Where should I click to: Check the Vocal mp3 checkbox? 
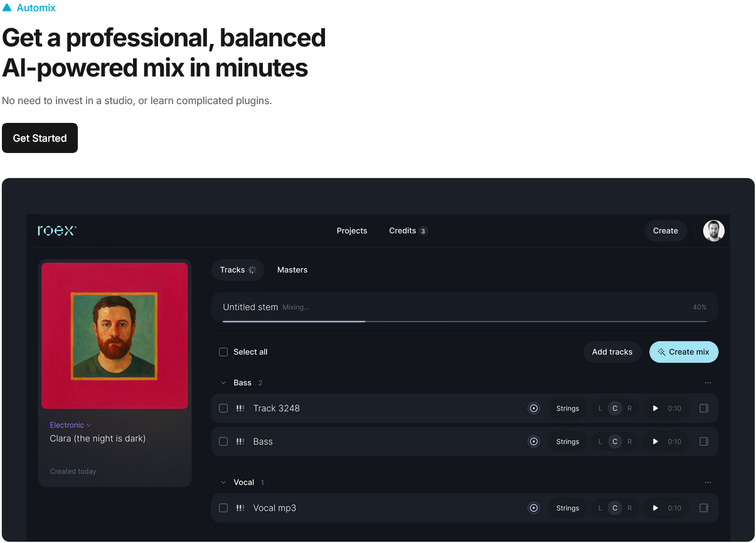tap(223, 508)
